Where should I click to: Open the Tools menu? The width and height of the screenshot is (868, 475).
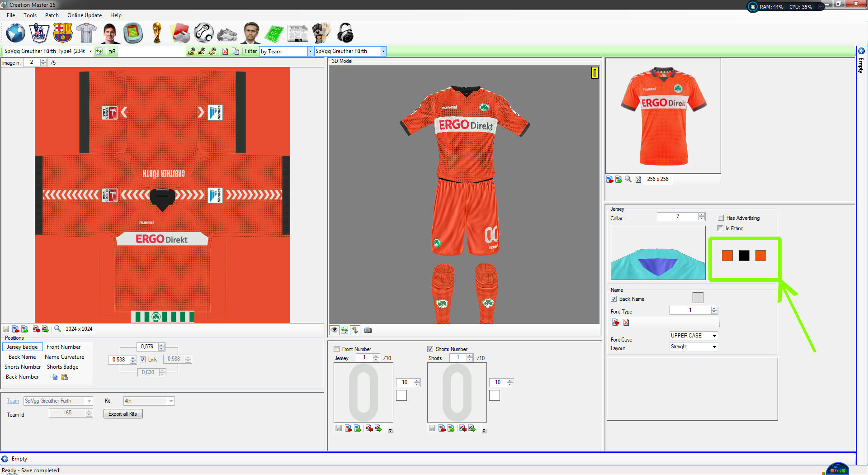click(30, 15)
